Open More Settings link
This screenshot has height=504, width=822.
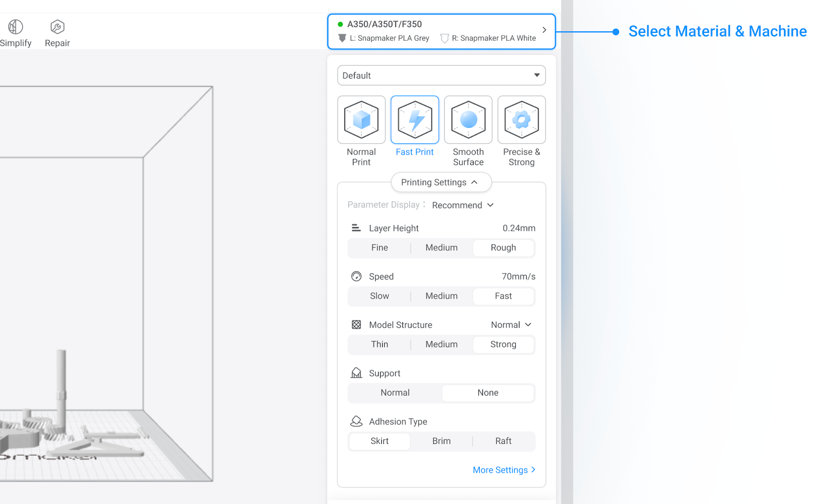click(504, 470)
